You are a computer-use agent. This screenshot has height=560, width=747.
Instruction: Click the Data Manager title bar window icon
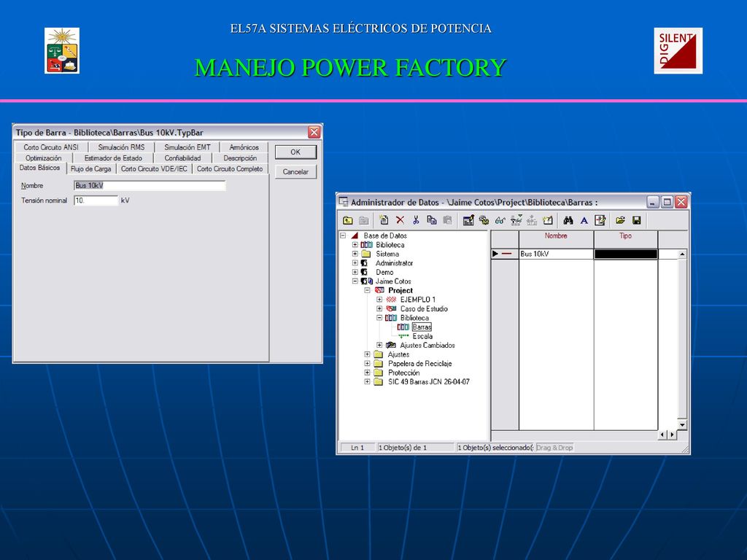tap(343, 202)
